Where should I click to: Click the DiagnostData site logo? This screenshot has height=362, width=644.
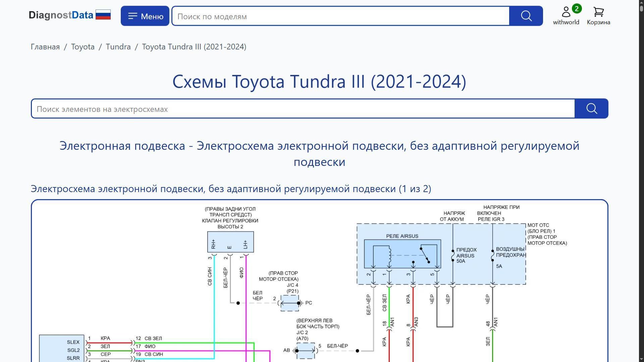point(61,15)
